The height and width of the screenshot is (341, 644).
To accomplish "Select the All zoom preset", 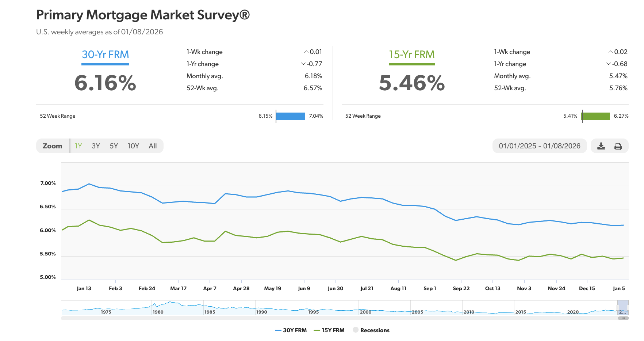I will 153,146.
